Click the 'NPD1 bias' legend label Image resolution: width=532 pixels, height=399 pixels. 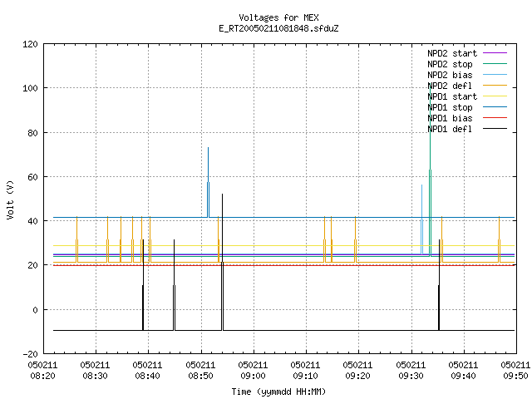click(x=450, y=118)
